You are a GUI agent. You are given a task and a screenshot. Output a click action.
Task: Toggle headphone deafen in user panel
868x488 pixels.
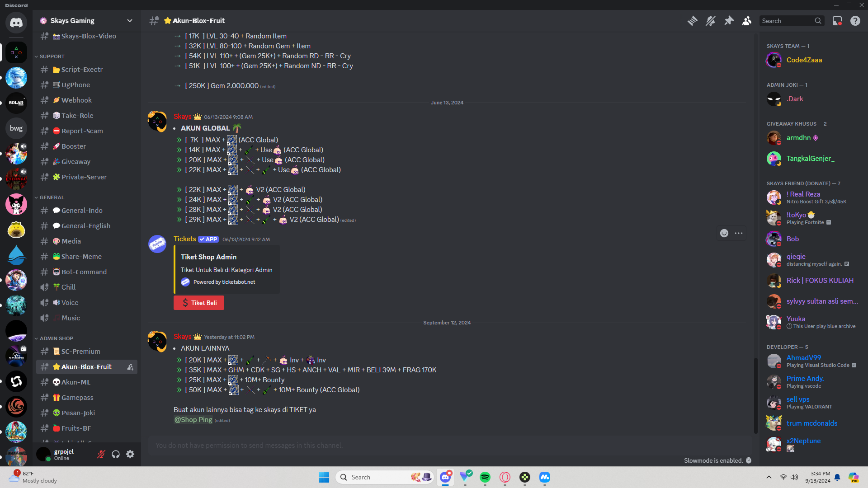[116, 454]
